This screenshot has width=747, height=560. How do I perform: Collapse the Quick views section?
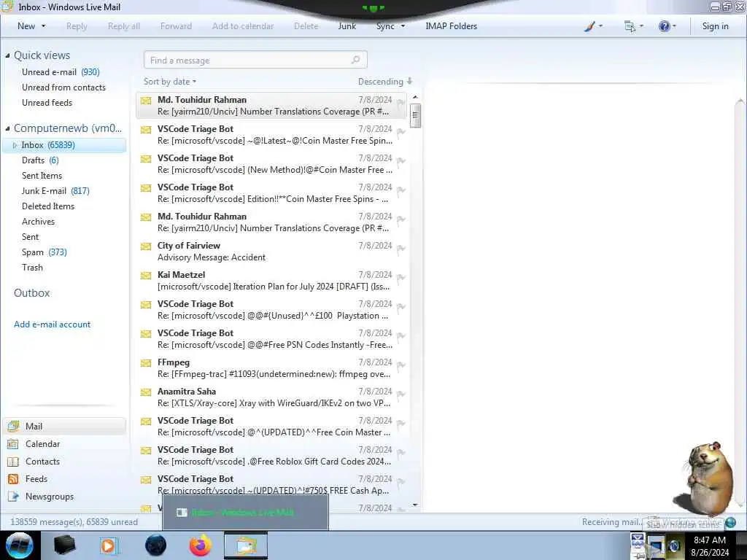click(7, 55)
